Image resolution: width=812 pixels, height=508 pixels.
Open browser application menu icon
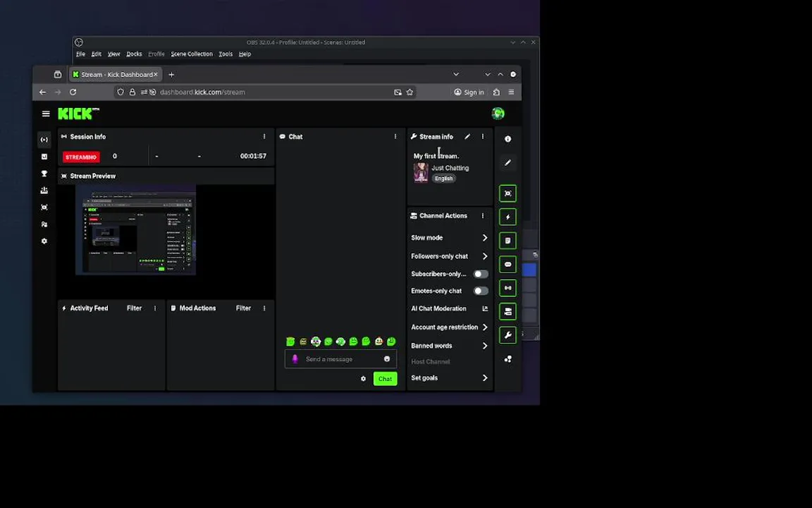click(x=511, y=92)
